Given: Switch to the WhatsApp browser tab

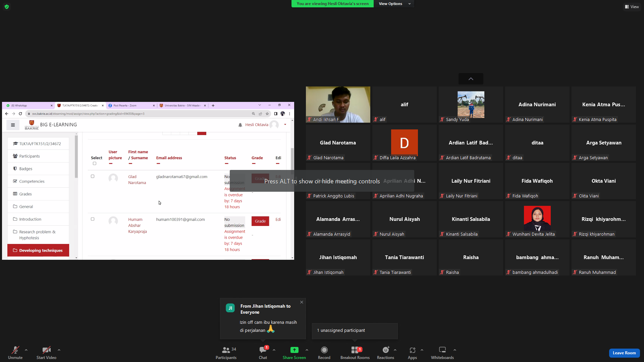Looking at the screenshot, I should pyautogui.click(x=29, y=105).
